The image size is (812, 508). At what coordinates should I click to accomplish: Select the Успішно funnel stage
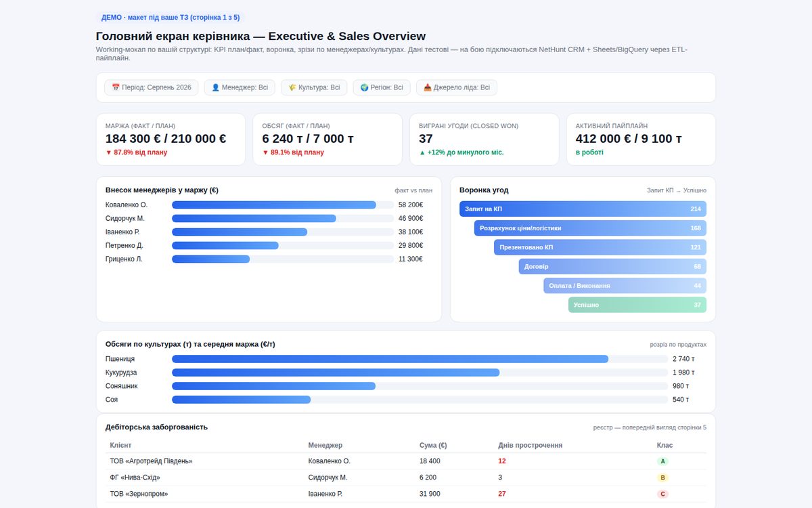637,305
